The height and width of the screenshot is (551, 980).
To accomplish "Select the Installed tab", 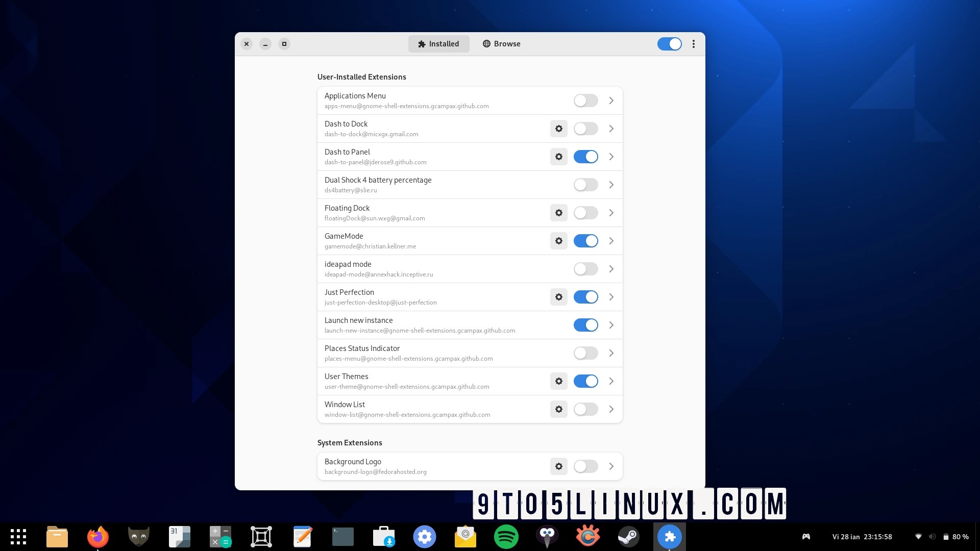I will (x=438, y=44).
